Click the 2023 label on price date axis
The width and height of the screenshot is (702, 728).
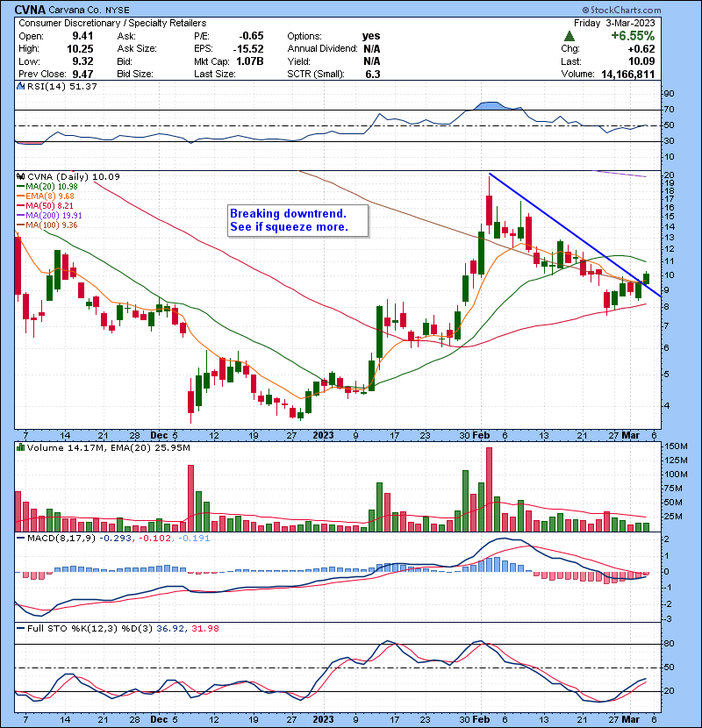coord(323,436)
